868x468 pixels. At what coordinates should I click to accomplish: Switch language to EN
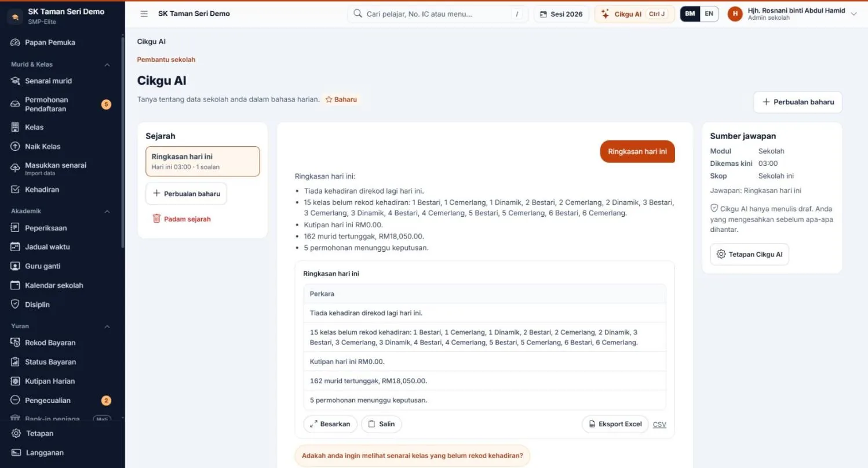[709, 14]
